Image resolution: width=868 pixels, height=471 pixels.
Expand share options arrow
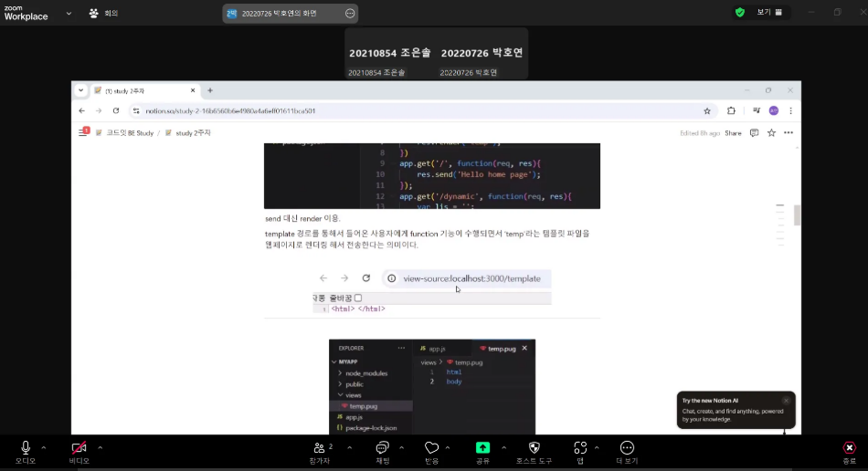[x=503, y=448]
